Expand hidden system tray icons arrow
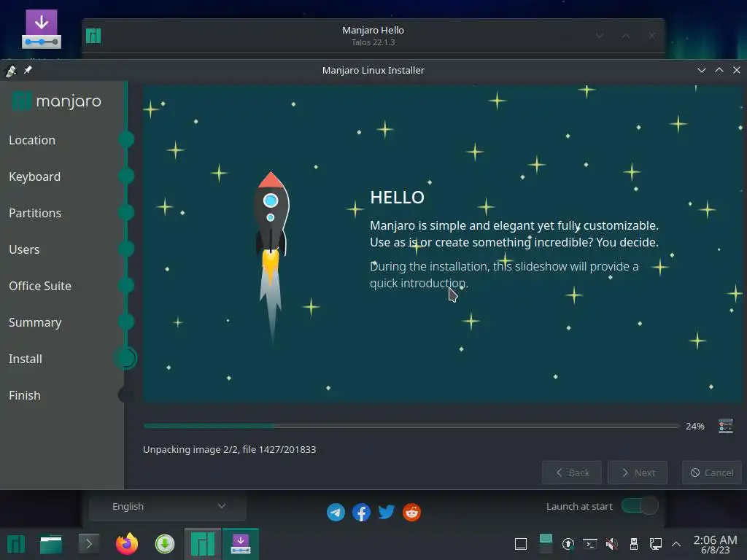Screen dimensions: 747x560 (676, 544)
